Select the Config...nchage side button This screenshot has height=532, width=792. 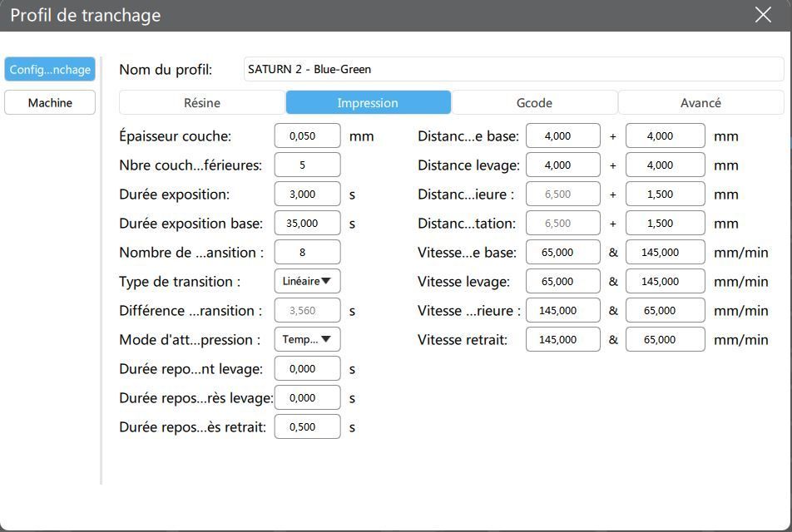click(x=50, y=69)
